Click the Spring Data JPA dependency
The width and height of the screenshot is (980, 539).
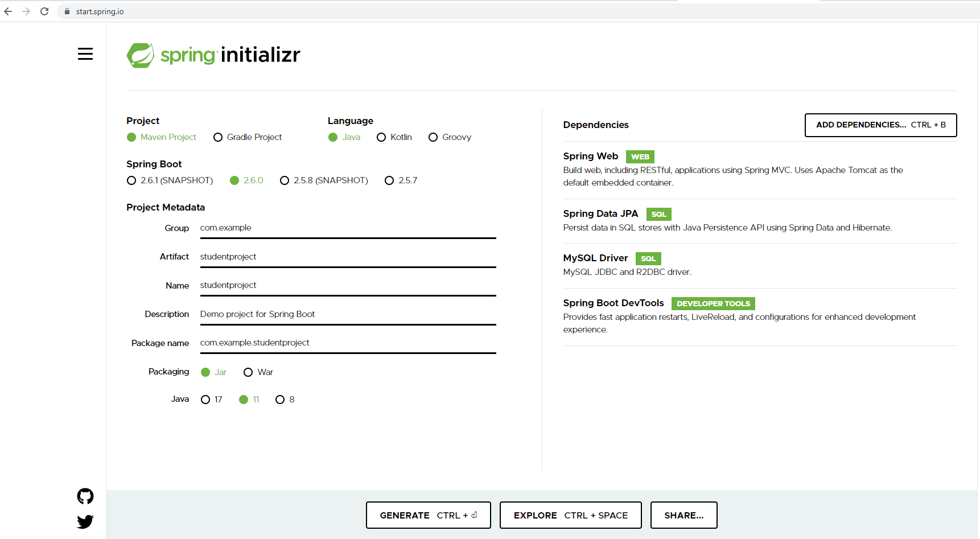pos(760,221)
